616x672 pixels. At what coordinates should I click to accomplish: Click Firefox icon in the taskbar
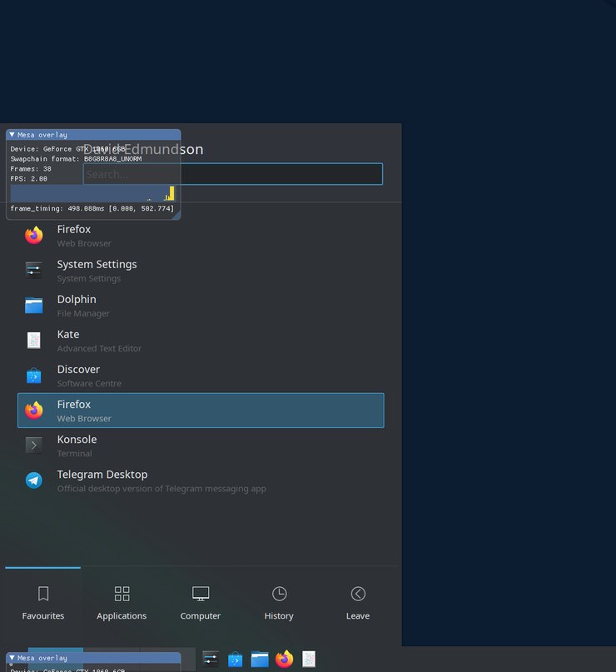point(285,660)
